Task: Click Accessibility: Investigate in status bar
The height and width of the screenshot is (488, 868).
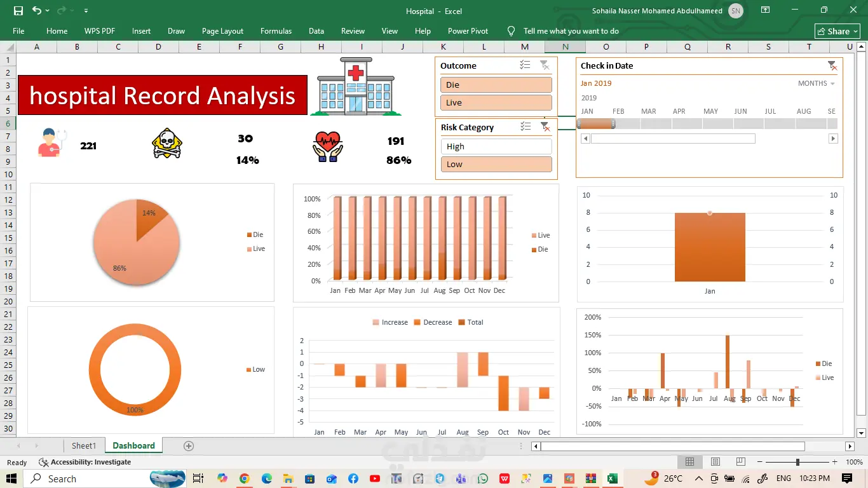Action: pos(85,462)
